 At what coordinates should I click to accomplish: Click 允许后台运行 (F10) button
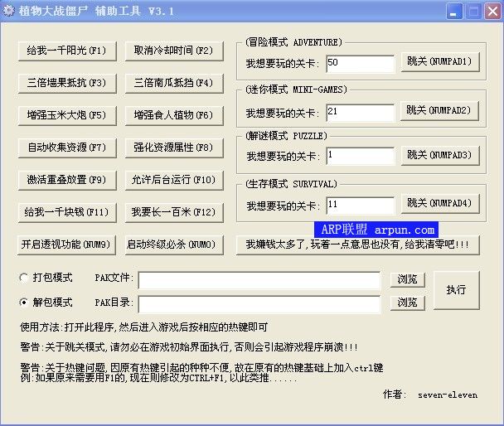pyautogui.click(x=174, y=180)
